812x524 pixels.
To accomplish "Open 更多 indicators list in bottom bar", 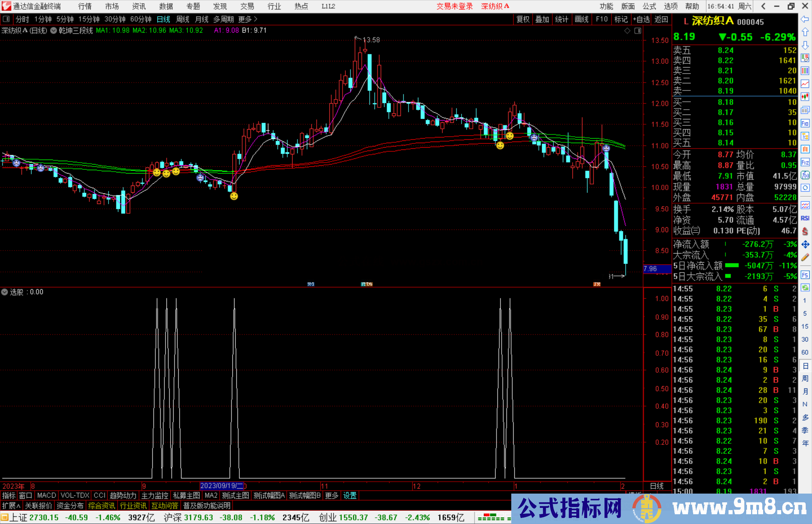I will point(332,495).
